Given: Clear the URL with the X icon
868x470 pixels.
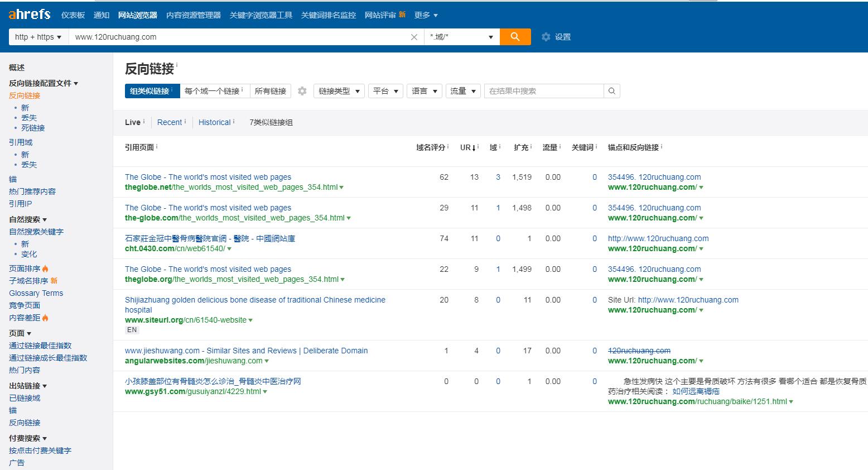Looking at the screenshot, I should coord(414,37).
